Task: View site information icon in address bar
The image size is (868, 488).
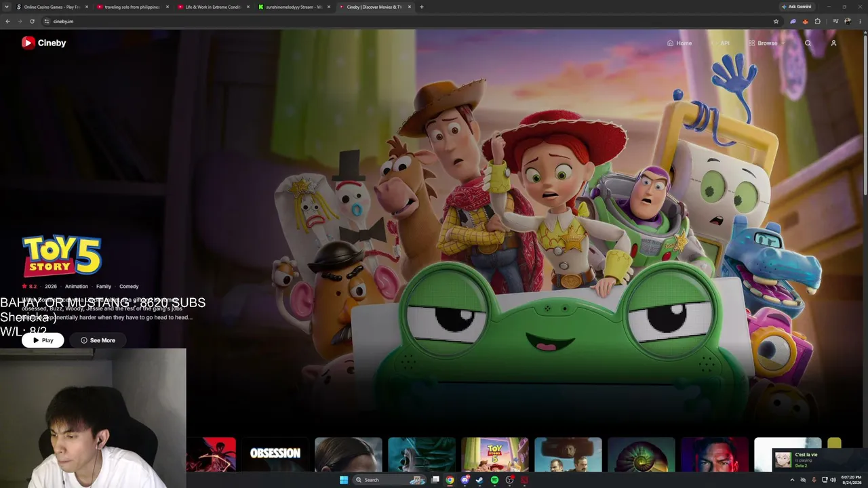Action: 47,21
